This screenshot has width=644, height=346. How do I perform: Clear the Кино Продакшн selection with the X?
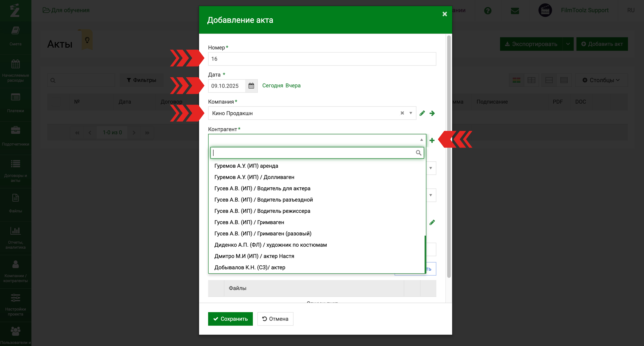point(402,113)
